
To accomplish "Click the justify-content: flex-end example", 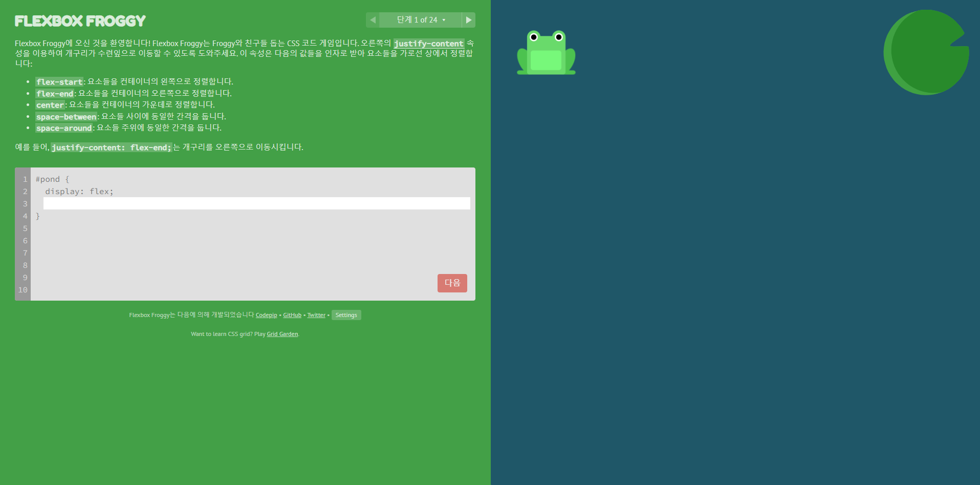I will pos(112,147).
